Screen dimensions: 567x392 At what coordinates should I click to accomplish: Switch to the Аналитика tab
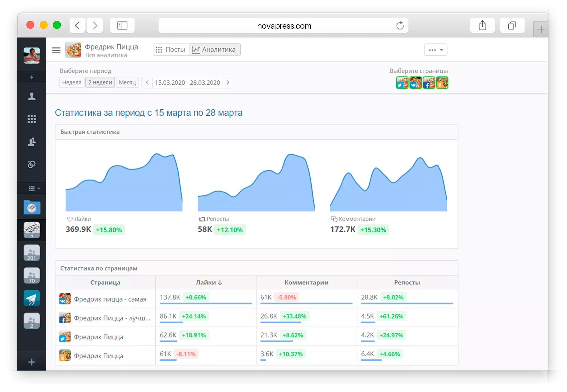pos(215,50)
